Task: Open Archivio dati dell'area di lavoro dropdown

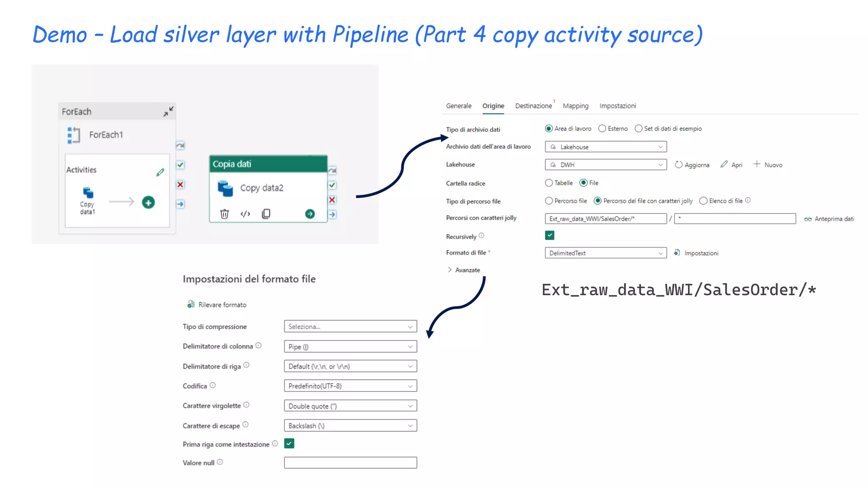Action: click(606, 147)
